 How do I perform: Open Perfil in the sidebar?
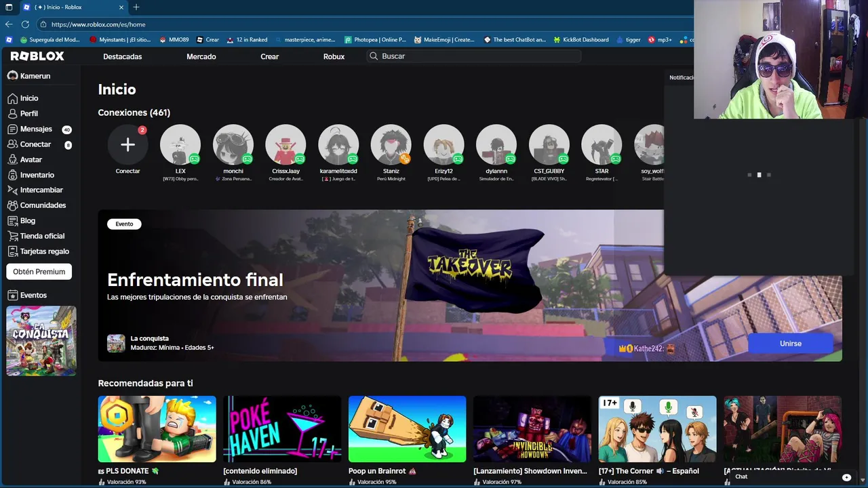(x=23, y=114)
